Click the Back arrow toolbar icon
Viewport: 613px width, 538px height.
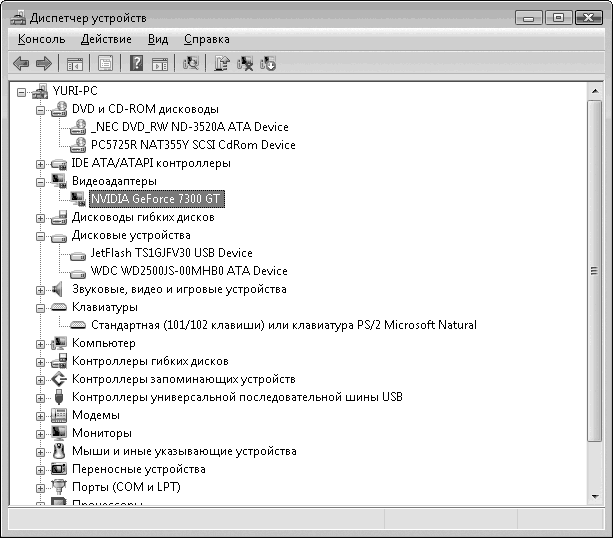[x=21, y=64]
